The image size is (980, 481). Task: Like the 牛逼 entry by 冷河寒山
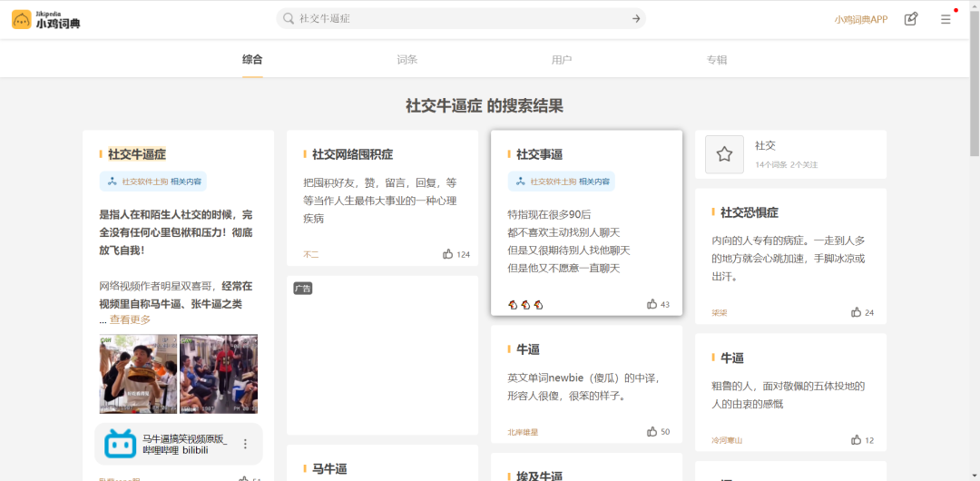[857, 440]
